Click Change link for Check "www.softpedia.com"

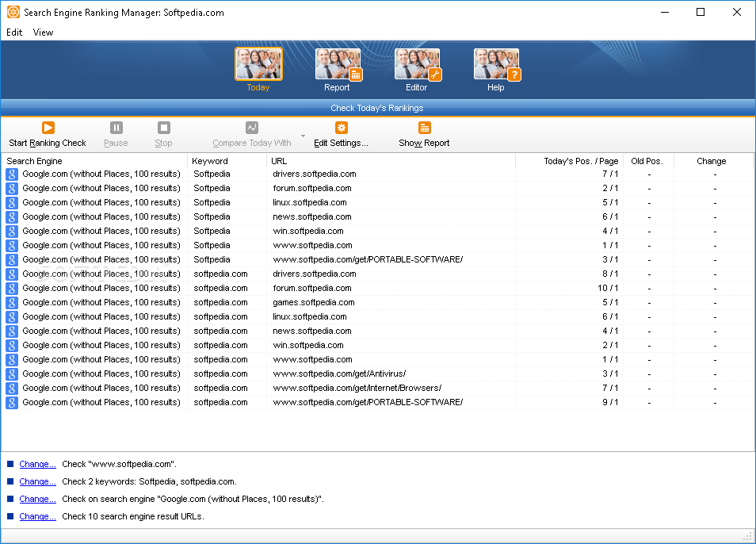tap(37, 464)
